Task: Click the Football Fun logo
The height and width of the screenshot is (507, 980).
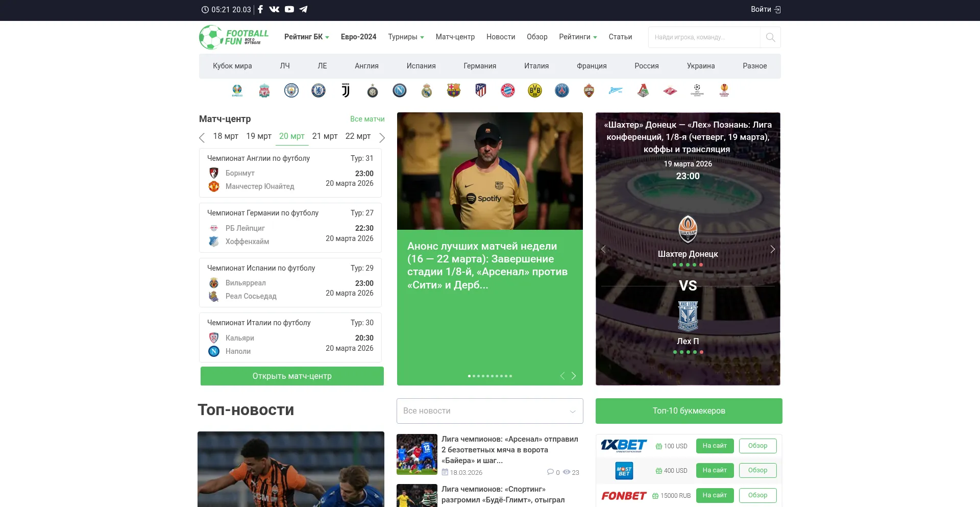Action: coord(234,37)
